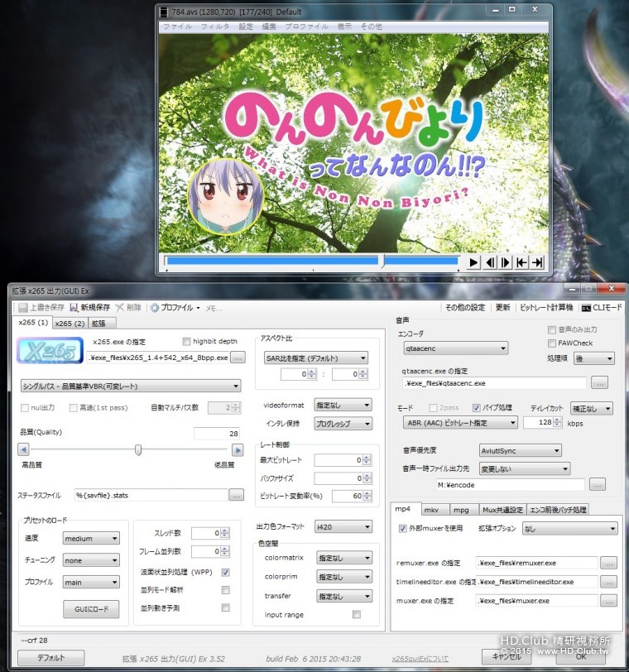Jump to the first frame
This screenshot has width=629, height=672.
click(x=521, y=262)
